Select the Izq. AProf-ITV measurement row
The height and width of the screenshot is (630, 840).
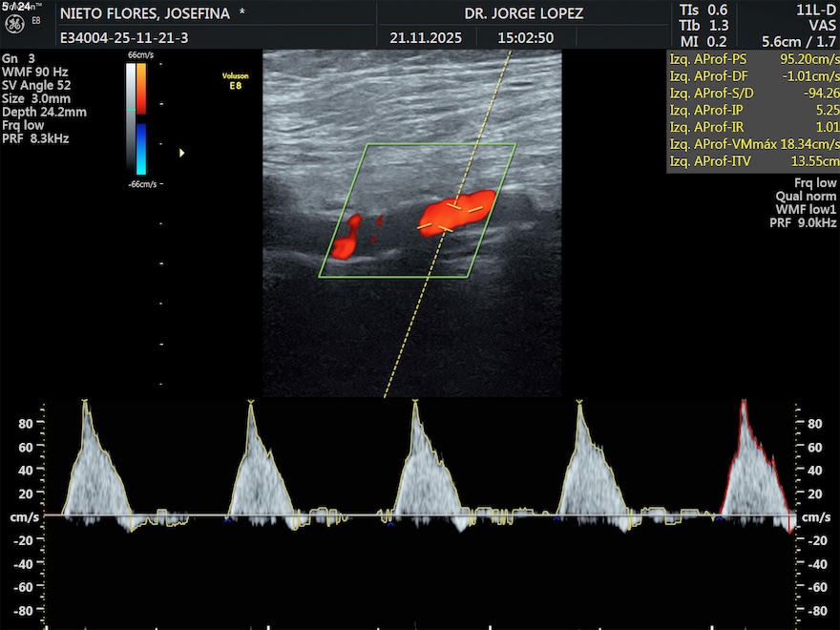point(753,161)
